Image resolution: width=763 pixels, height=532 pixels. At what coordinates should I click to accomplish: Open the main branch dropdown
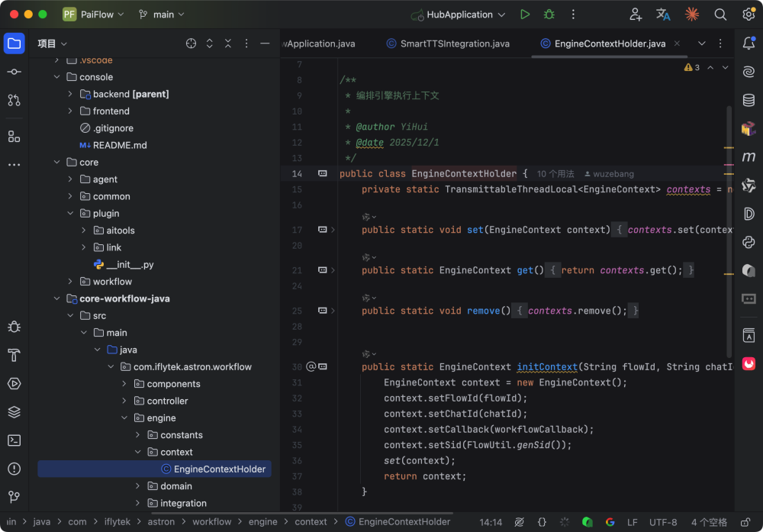163,15
